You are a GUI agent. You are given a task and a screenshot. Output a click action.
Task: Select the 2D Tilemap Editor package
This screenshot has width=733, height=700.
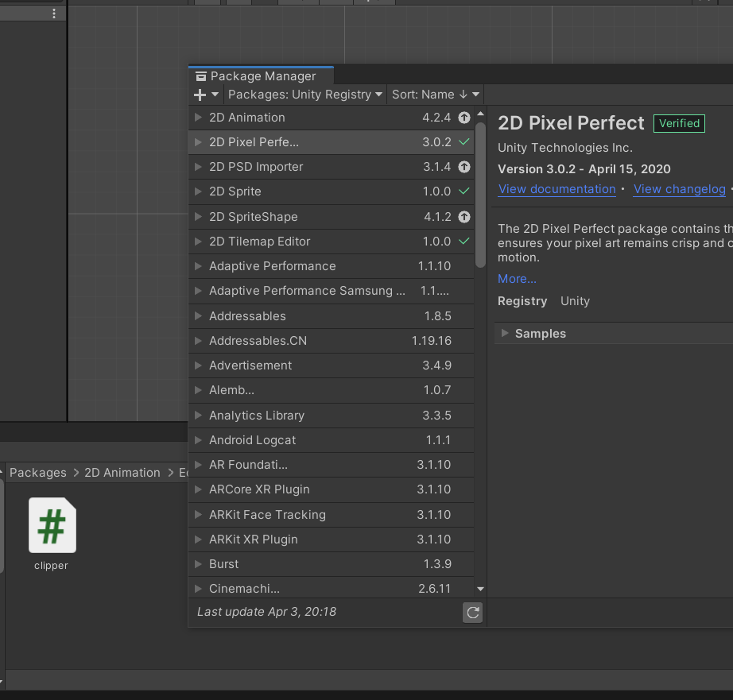331,242
